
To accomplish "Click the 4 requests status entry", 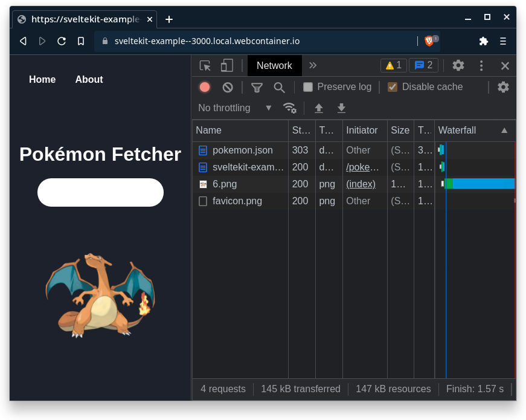I will 223,389.
